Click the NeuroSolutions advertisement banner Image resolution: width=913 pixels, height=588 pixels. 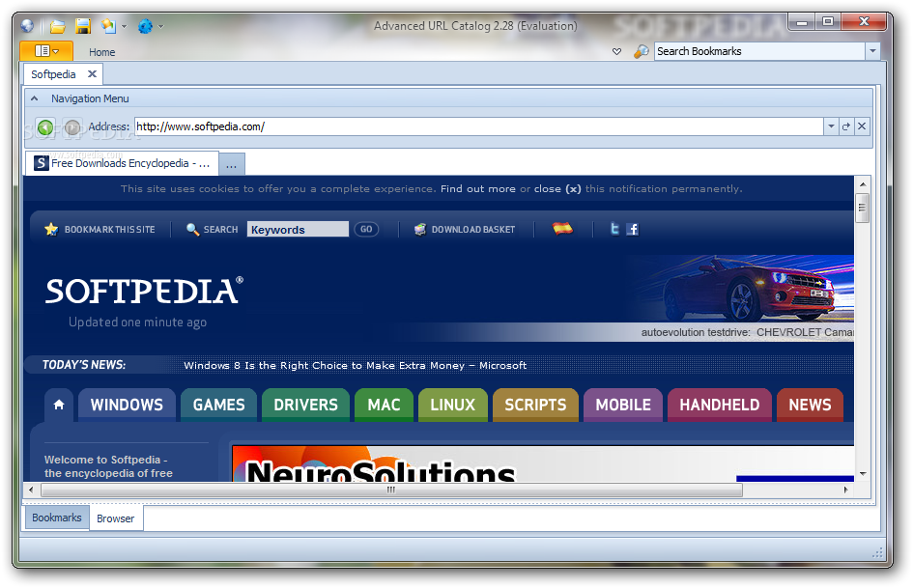[x=543, y=464]
